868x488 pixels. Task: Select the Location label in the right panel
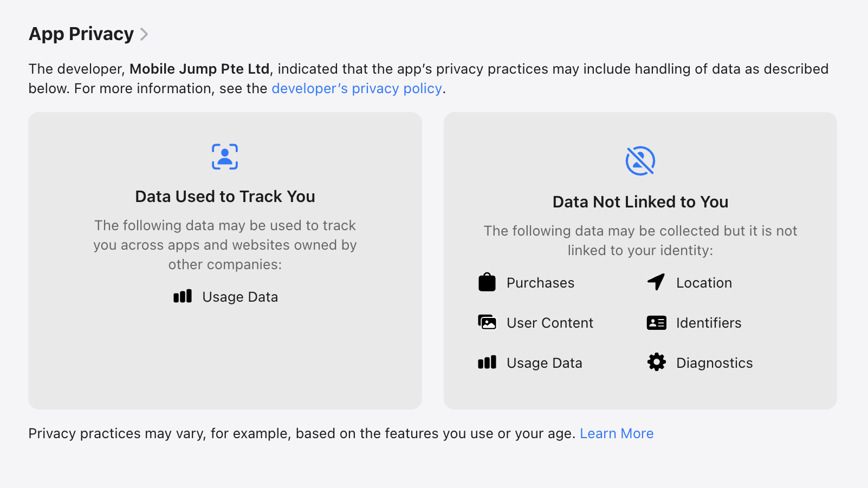(704, 282)
